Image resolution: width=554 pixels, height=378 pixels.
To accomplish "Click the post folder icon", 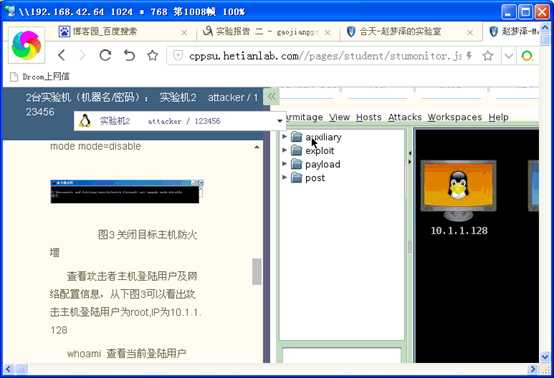I will (296, 178).
